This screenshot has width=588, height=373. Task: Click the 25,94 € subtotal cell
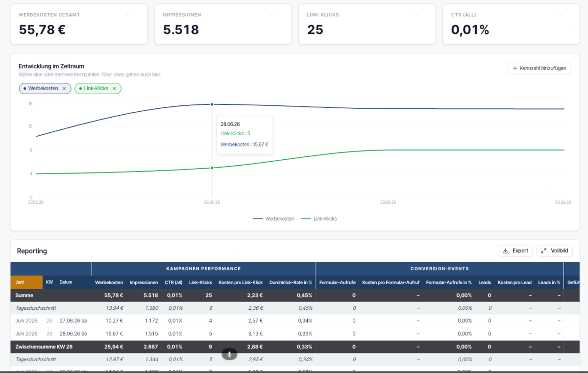(x=114, y=346)
